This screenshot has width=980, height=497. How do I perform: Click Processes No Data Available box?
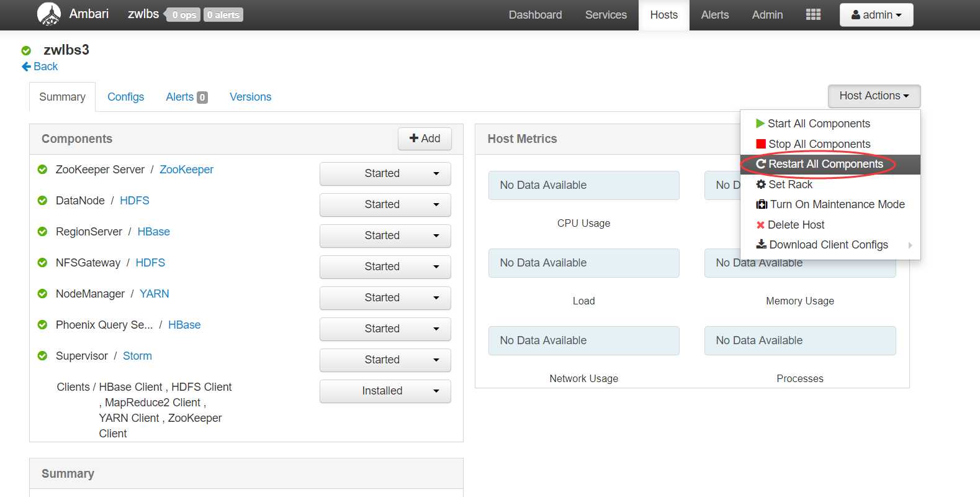pyautogui.click(x=800, y=340)
